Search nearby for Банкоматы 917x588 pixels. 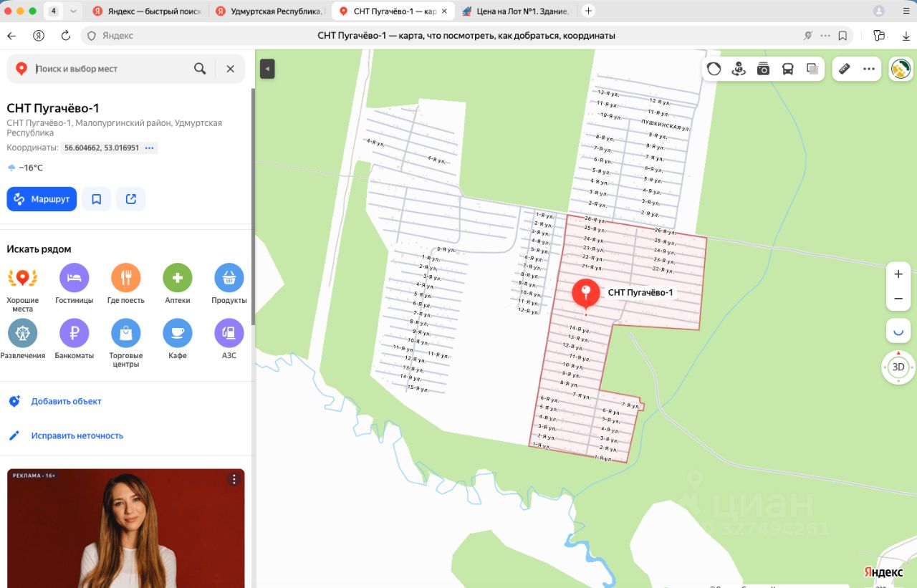tap(75, 339)
